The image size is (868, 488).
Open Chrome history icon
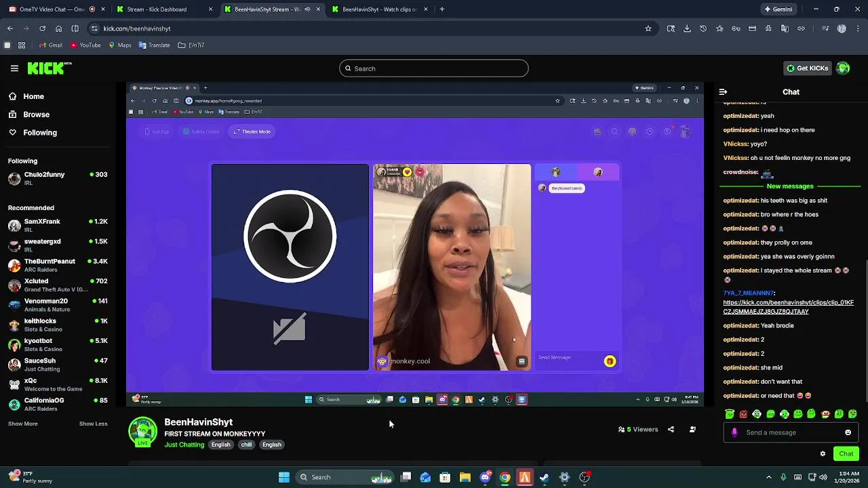(703, 28)
